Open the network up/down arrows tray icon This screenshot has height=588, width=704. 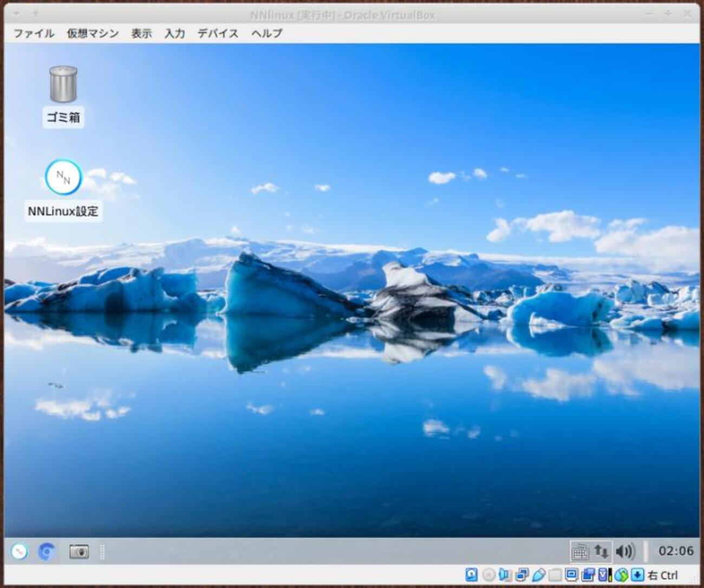coord(601,551)
